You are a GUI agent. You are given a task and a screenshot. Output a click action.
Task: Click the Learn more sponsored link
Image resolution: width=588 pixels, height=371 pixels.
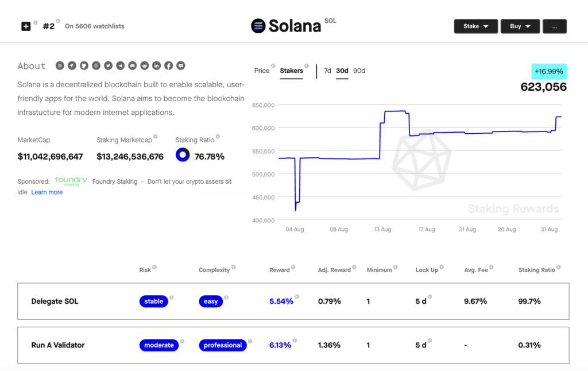pos(47,192)
